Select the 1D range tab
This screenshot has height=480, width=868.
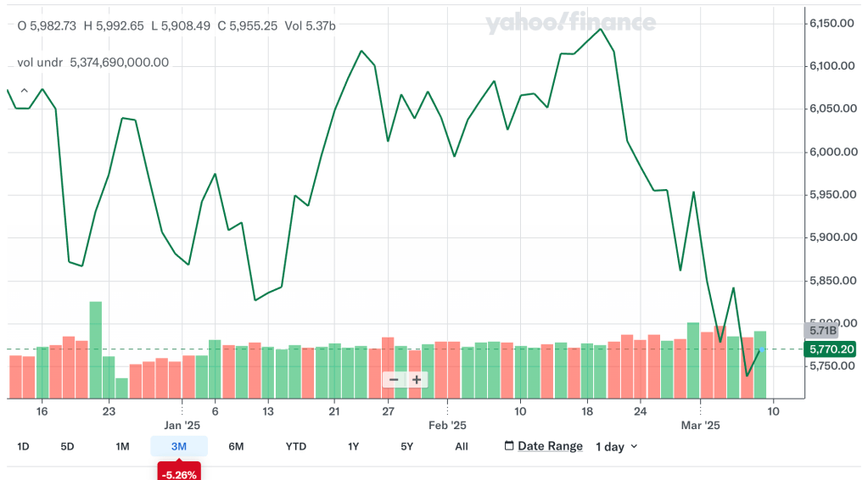[x=23, y=446]
